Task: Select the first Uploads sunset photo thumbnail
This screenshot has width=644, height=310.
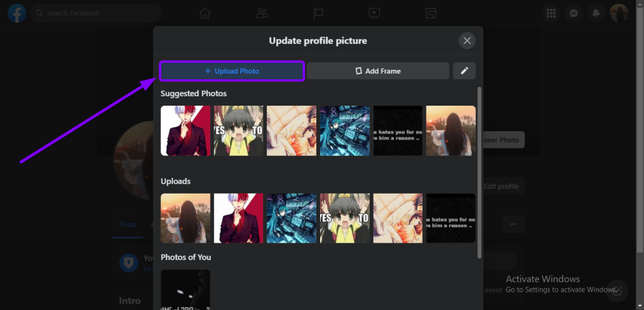Action: tap(186, 218)
